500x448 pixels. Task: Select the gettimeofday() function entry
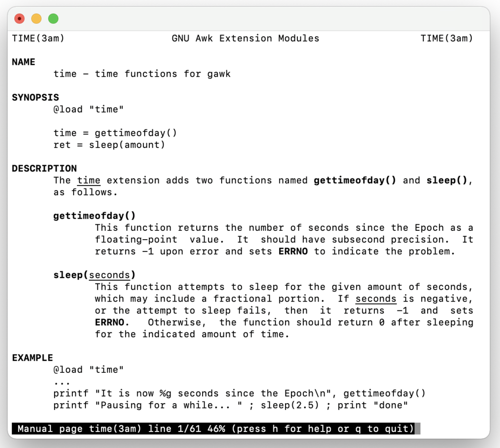[x=94, y=215]
